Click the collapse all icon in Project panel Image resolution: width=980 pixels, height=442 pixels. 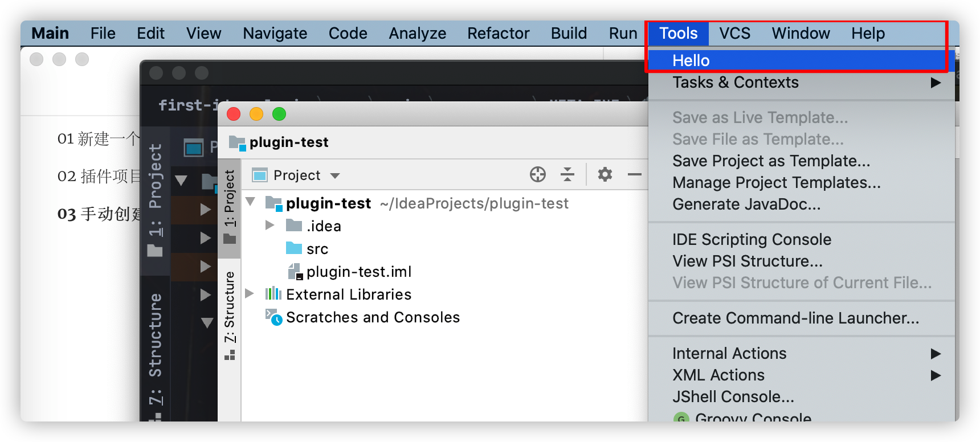click(567, 174)
